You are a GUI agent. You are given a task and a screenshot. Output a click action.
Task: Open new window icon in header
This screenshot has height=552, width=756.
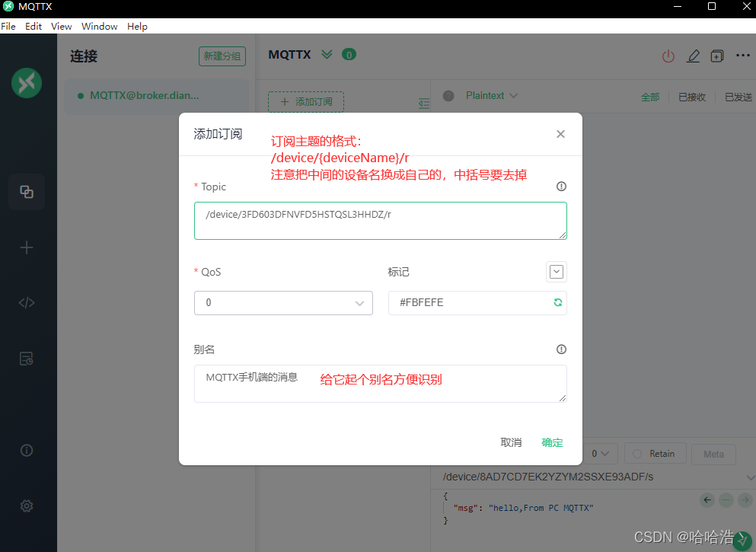point(717,56)
